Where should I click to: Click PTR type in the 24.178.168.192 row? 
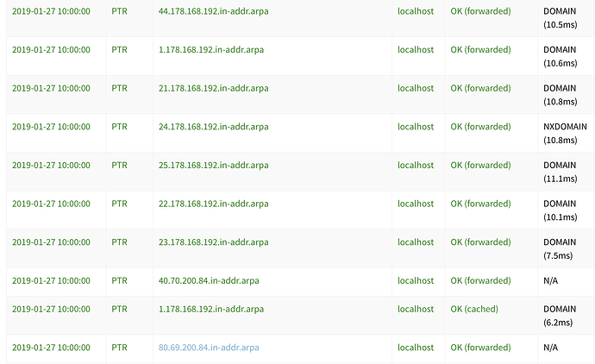[119, 127]
